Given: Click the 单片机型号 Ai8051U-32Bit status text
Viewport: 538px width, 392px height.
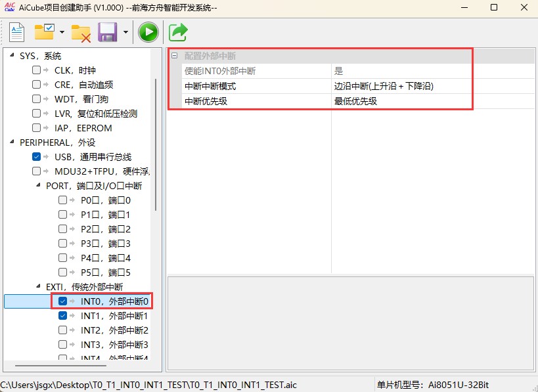Looking at the screenshot, I should click(433, 385).
